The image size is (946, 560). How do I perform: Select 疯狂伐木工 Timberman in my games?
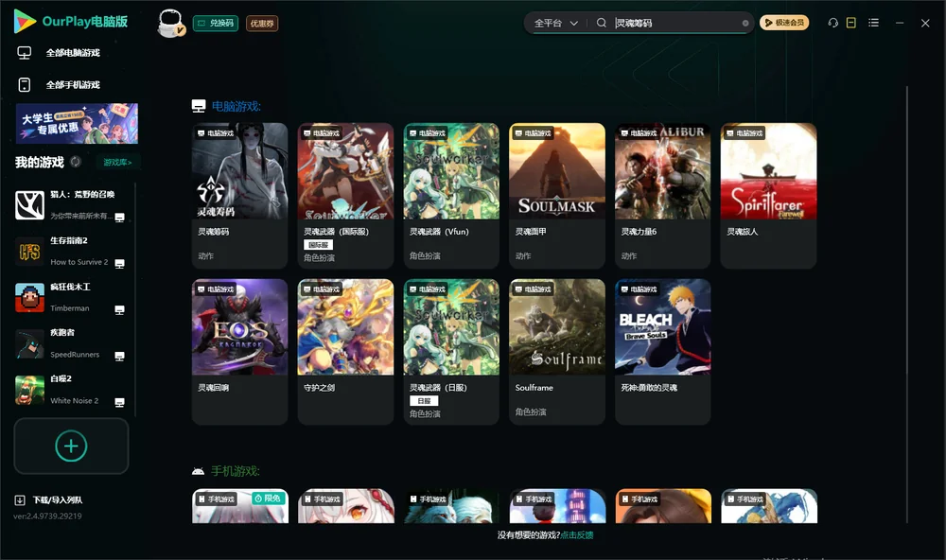point(71,297)
